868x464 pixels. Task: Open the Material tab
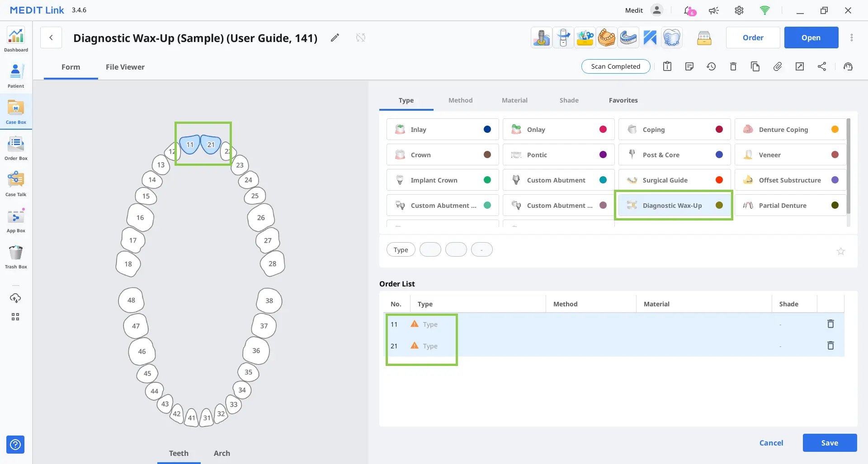514,100
